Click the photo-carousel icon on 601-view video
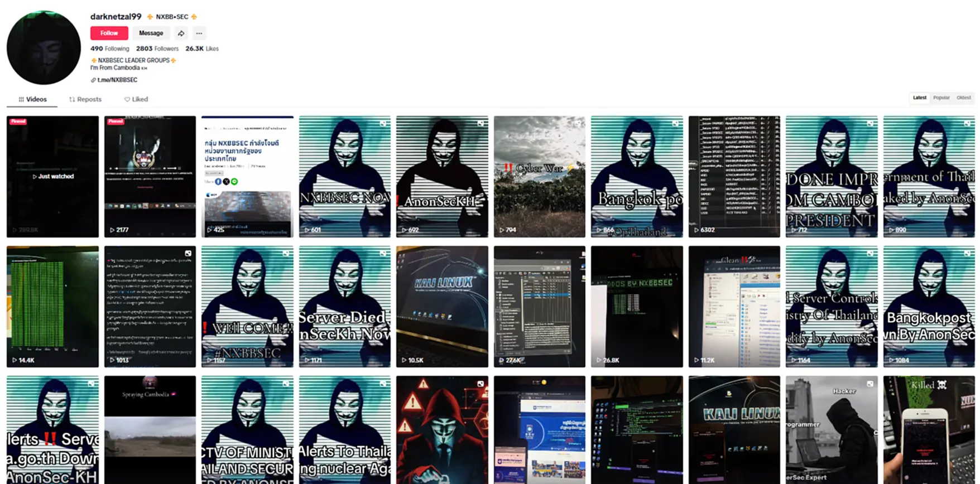This screenshot has height=484, width=980. [383, 123]
